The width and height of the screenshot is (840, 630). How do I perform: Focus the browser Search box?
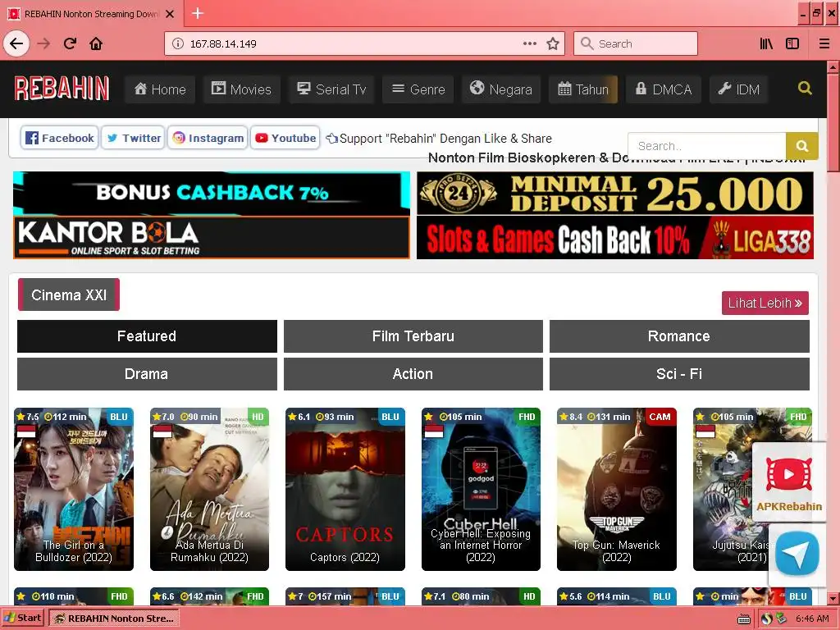tap(636, 43)
